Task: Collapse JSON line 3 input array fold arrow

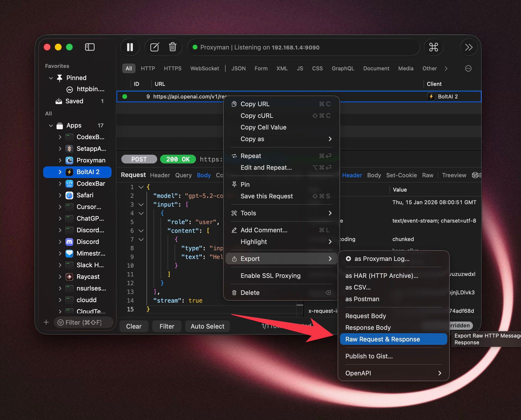Action: coord(141,205)
